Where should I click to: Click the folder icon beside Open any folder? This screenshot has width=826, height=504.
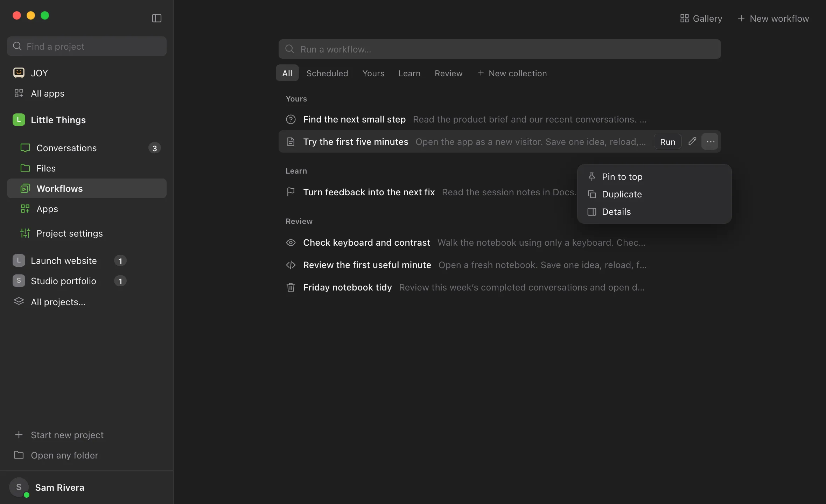pos(19,455)
